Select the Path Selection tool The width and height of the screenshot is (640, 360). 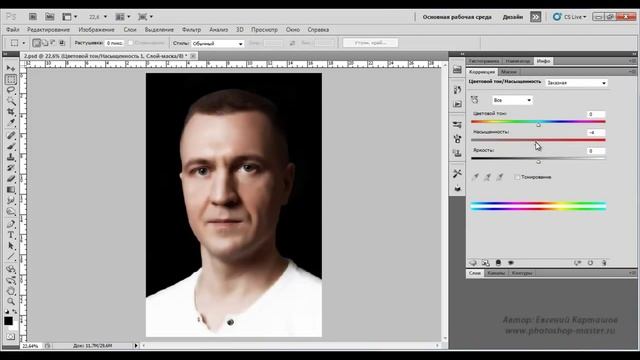(11, 246)
